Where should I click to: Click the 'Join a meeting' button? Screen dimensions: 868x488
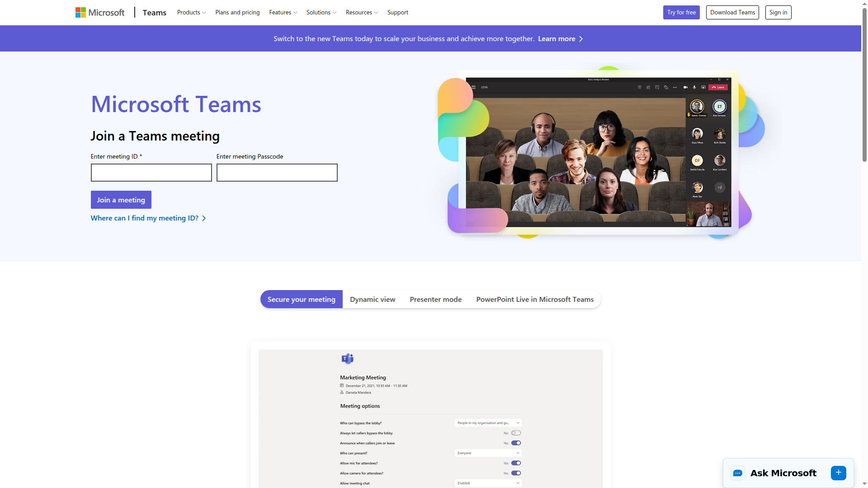tap(121, 200)
